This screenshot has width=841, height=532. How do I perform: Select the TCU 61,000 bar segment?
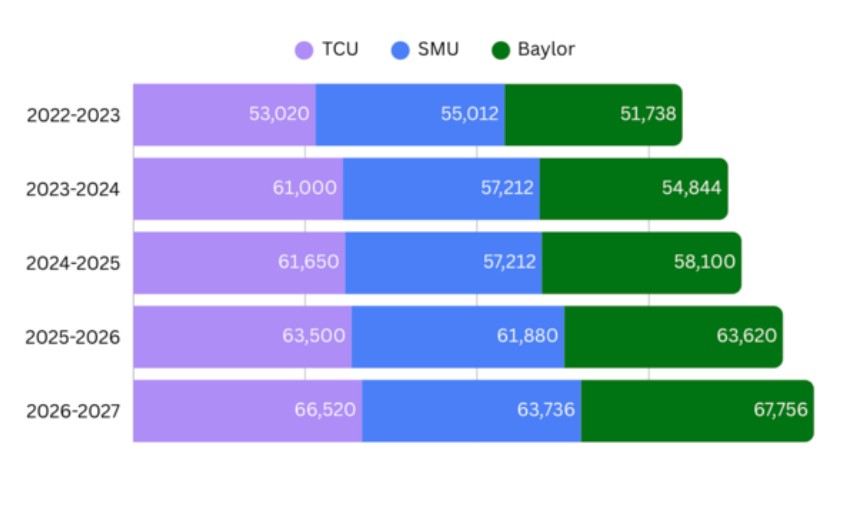238,188
